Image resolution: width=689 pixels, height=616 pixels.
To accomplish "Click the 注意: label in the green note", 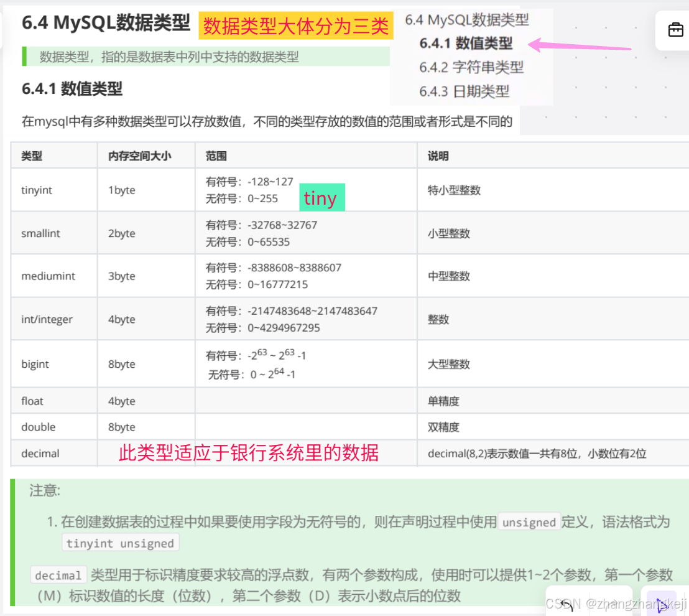I will (45, 490).
